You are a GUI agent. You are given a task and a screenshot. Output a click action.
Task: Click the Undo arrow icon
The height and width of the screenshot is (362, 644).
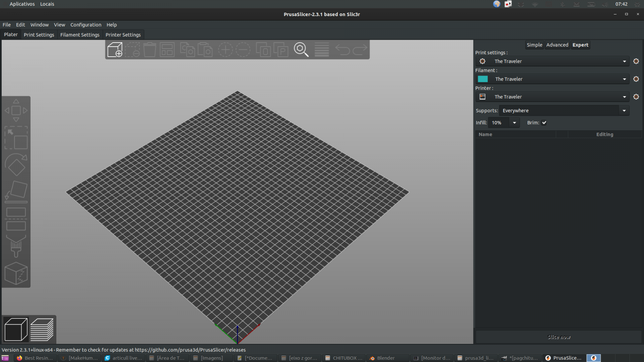[343, 49]
